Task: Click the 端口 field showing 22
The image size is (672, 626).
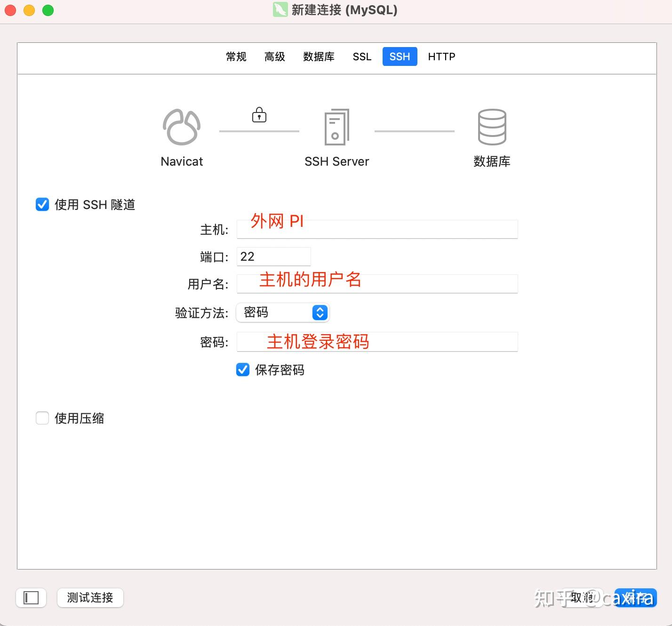Action: (x=273, y=257)
